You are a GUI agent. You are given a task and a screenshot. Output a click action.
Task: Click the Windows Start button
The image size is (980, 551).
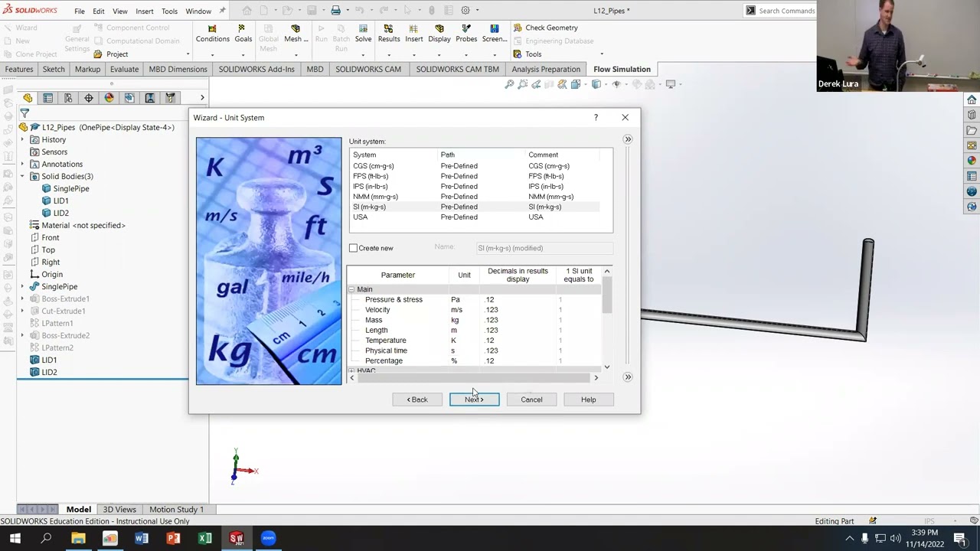point(15,538)
